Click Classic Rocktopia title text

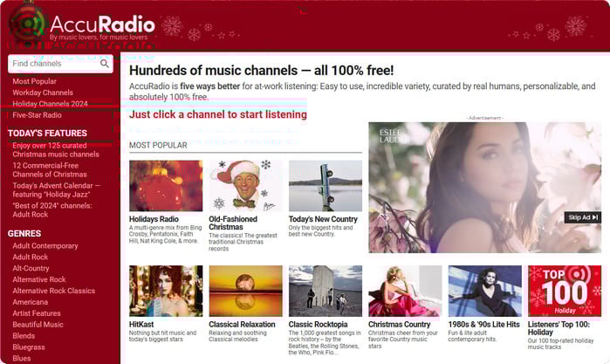[x=318, y=325]
